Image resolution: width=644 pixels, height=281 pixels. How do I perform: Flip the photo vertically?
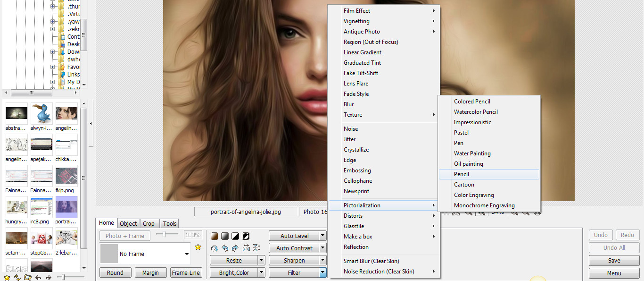click(x=256, y=248)
